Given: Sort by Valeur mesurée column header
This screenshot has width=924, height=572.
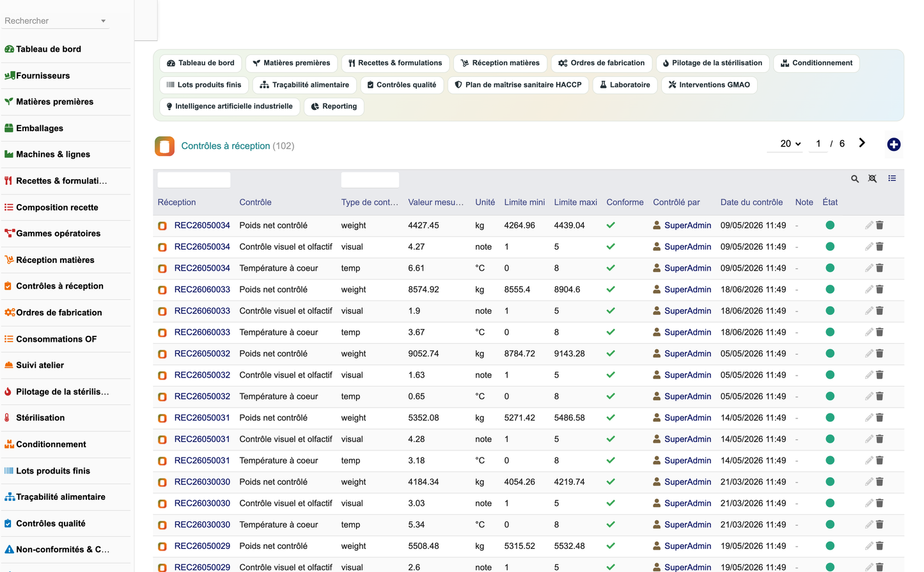Looking at the screenshot, I should tap(436, 202).
